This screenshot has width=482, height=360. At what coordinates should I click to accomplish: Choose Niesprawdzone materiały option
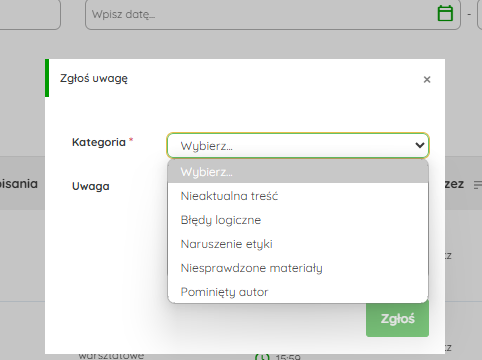pyautogui.click(x=298, y=268)
